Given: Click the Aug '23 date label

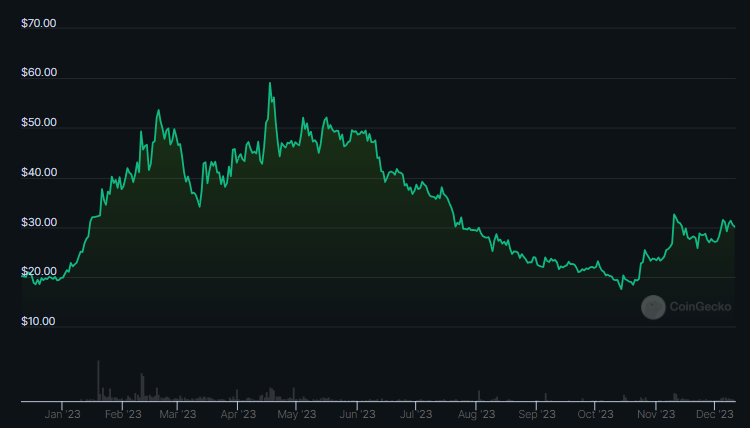Looking at the screenshot, I should click(476, 414).
